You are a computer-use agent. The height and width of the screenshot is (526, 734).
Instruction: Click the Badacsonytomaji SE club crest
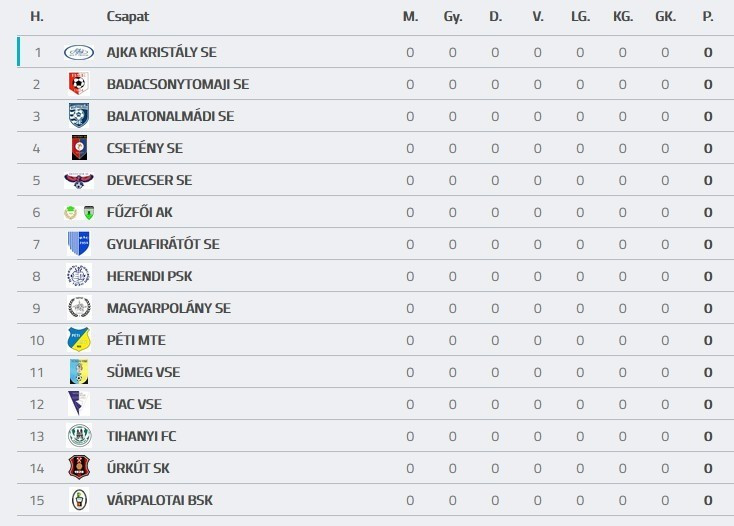(x=78, y=84)
